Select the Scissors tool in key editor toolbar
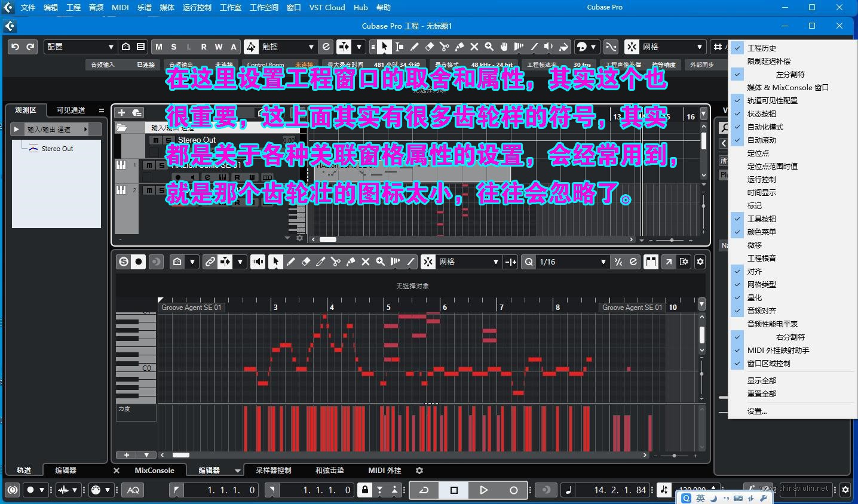The height and width of the screenshot is (504, 858). click(335, 262)
